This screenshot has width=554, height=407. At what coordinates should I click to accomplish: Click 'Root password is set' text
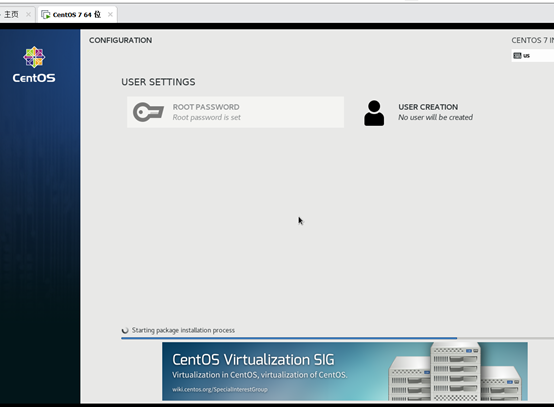[206, 117]
